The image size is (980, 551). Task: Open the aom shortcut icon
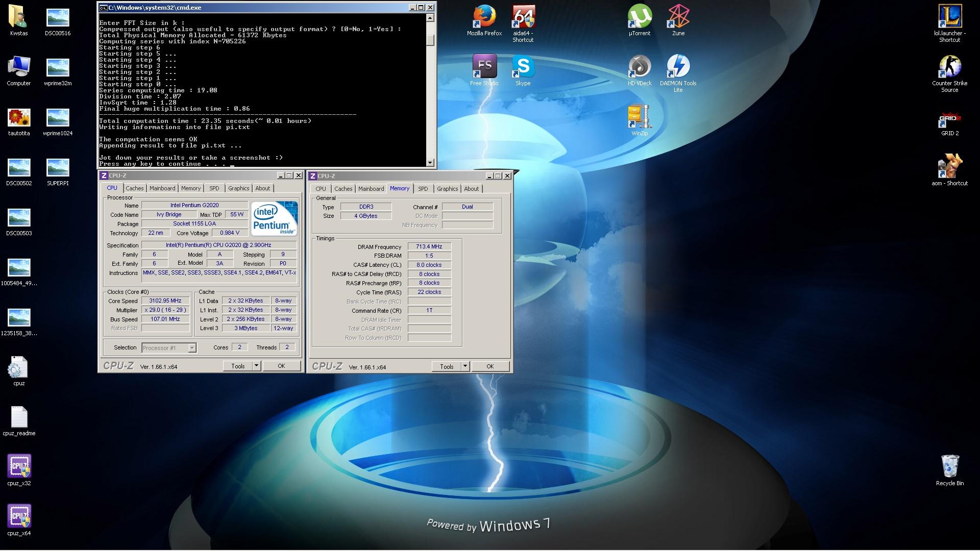[x=950, y=170]
